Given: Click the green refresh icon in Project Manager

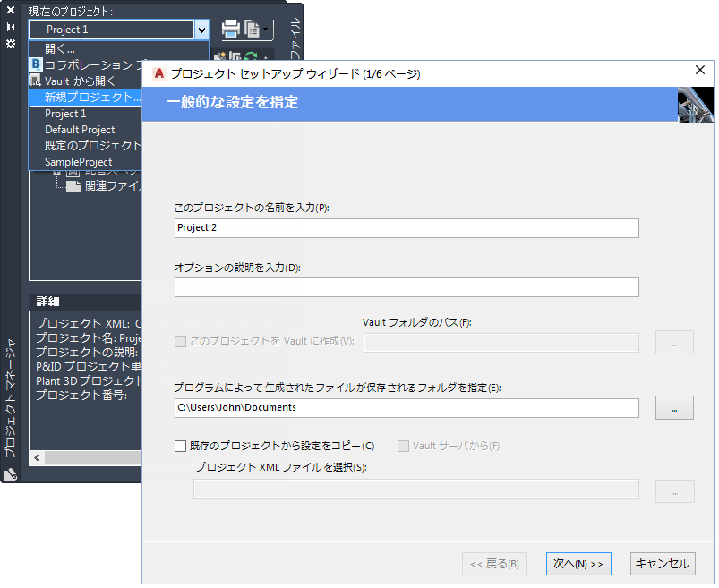Looking at the screenshot, I should [x=251, y=55].
